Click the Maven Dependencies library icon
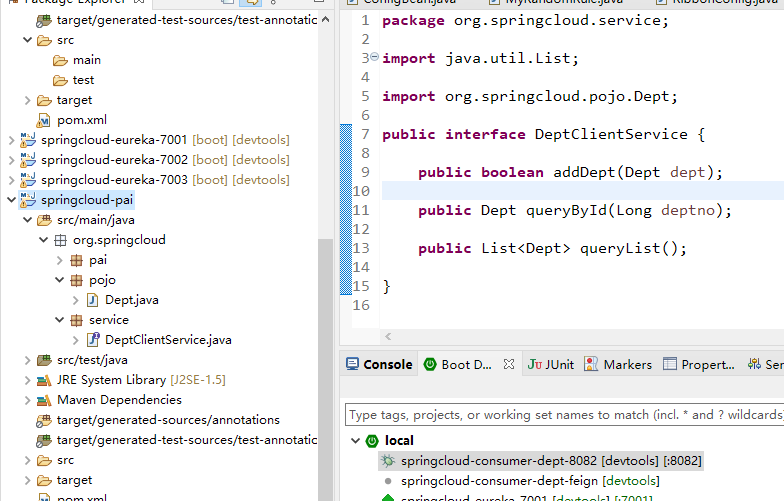Image resolution: width=784 pixels, height=501 pixels. coord(44,400)
